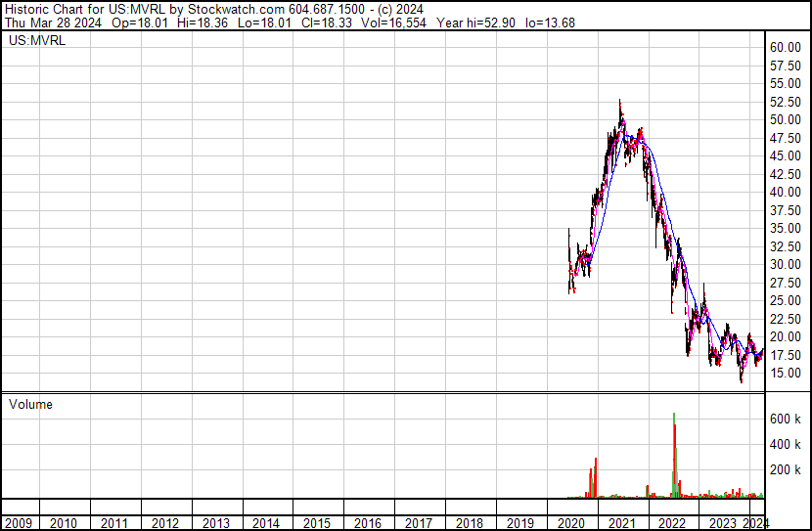The image size is (812, 531).
Task: Click the 60.00 price axis label
Action: tap(785, 47)
